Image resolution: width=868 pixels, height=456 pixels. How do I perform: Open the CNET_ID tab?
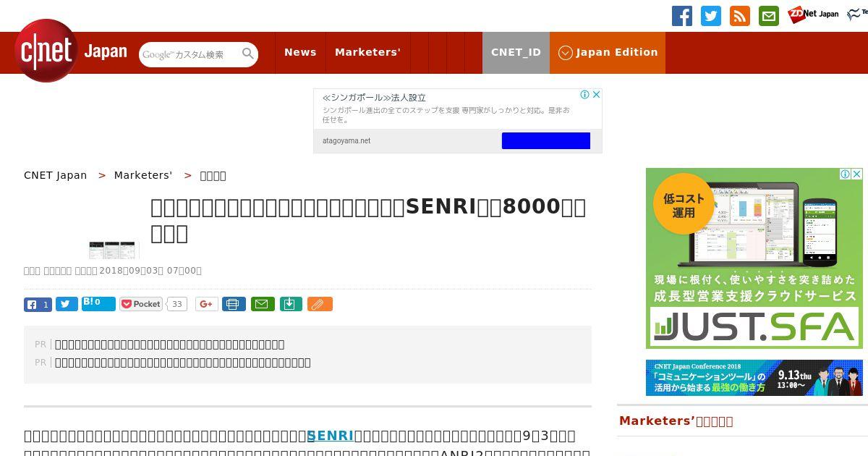pos(516,52)
